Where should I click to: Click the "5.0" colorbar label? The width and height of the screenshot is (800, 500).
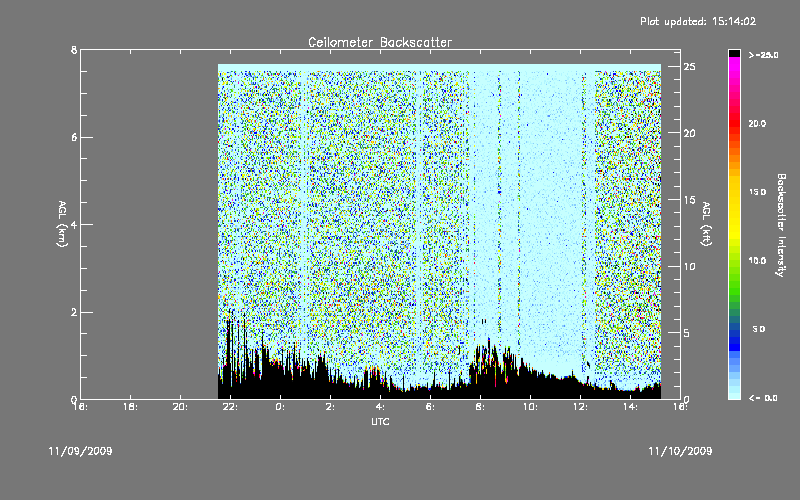tap(759, 329)
